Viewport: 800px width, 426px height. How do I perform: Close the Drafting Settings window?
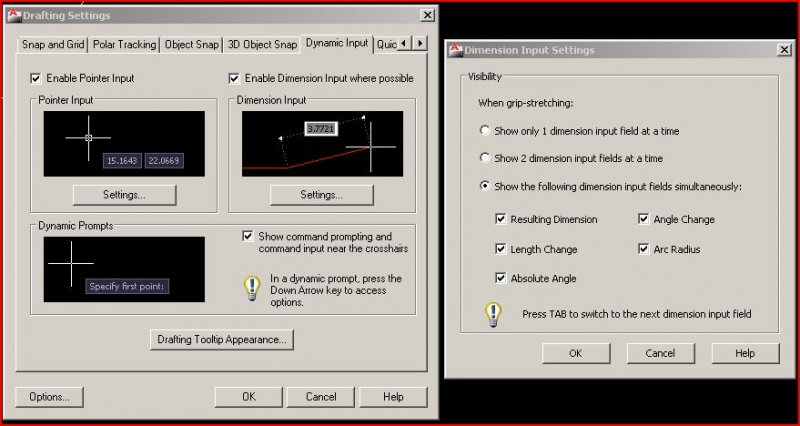[428, 15]
